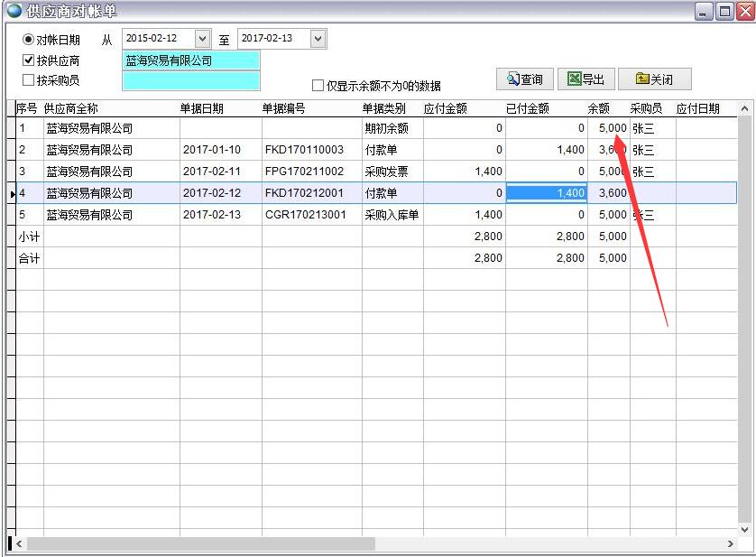756x557 pixels.
Task: Open the start date 2015-02-12 dropdown
Action: pos(202,39)
